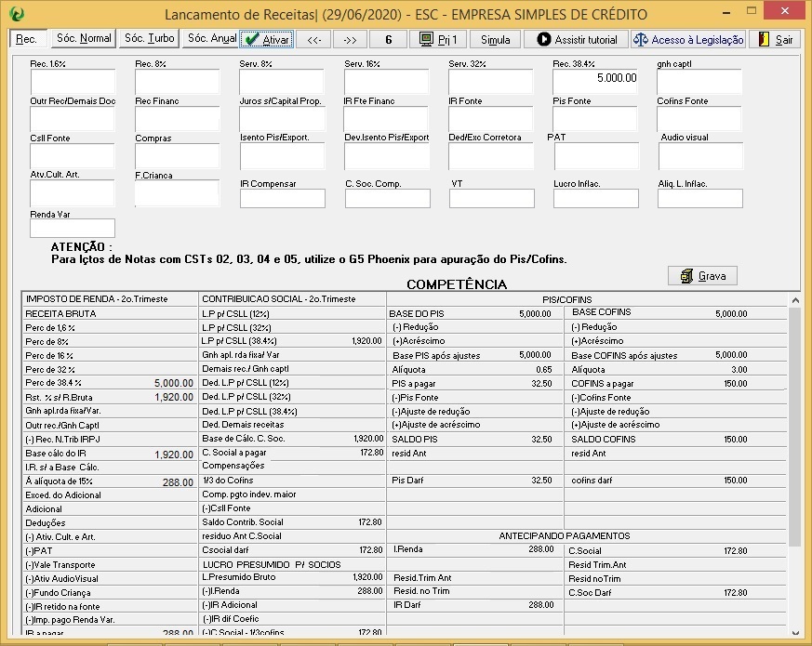812x646 pixels.
Task: Select Sóc. Normal mode
Action: click(84, 38)
